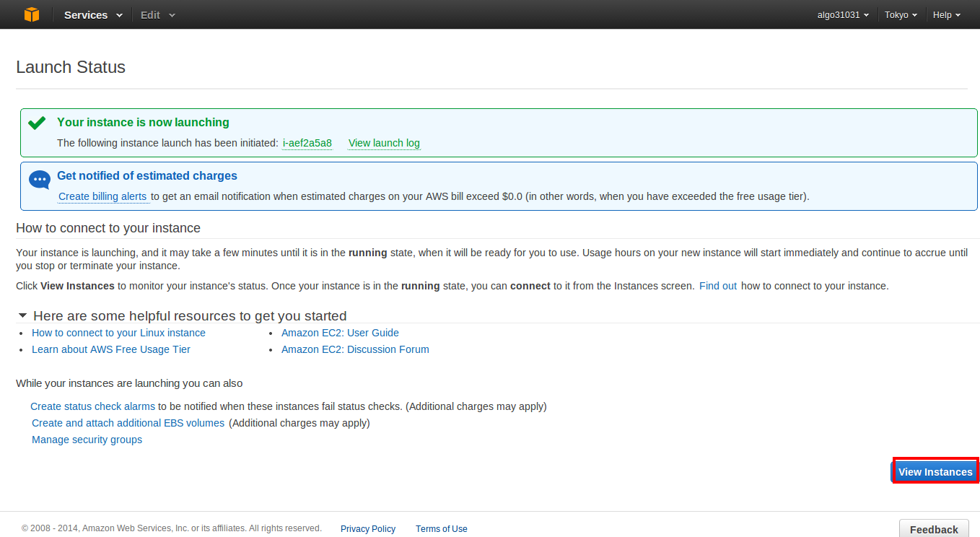Click the View Instances button
Screen dimensions: 980x537
(x=935, y=471)
